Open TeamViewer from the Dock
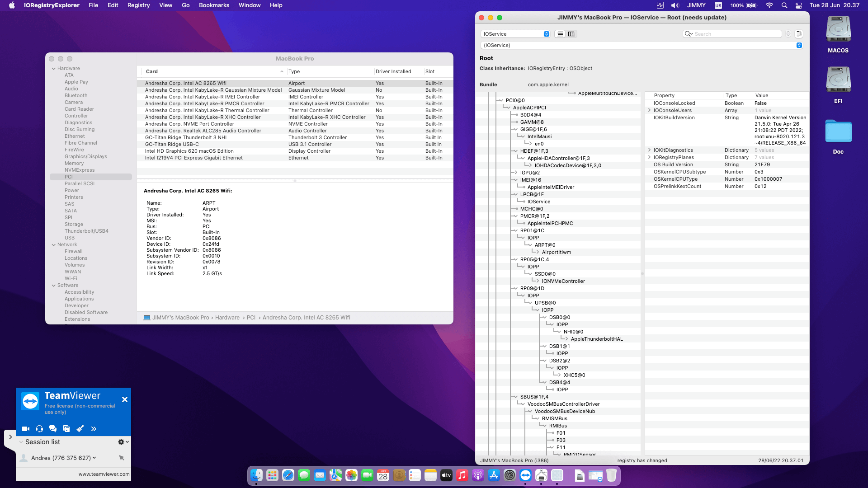 point(525,475)
